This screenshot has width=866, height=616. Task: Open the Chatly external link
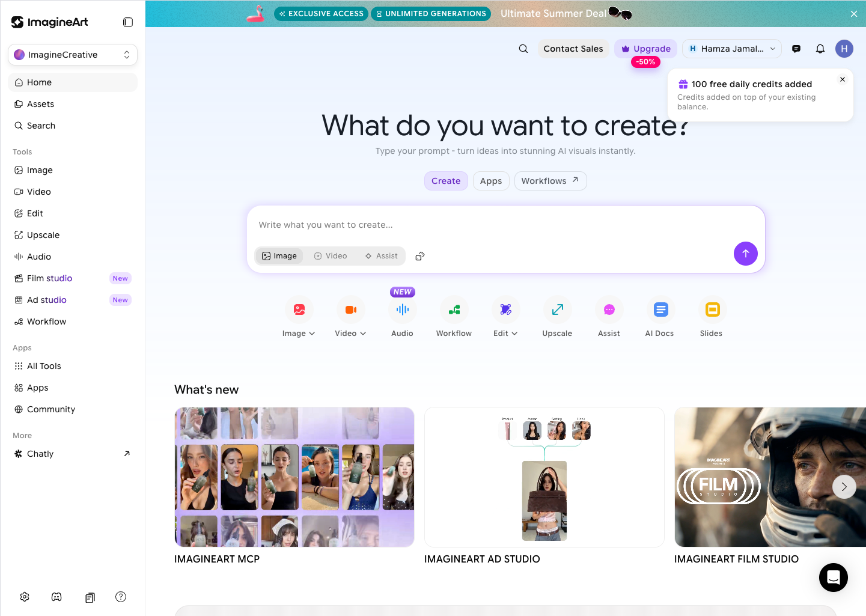(73, 454)
